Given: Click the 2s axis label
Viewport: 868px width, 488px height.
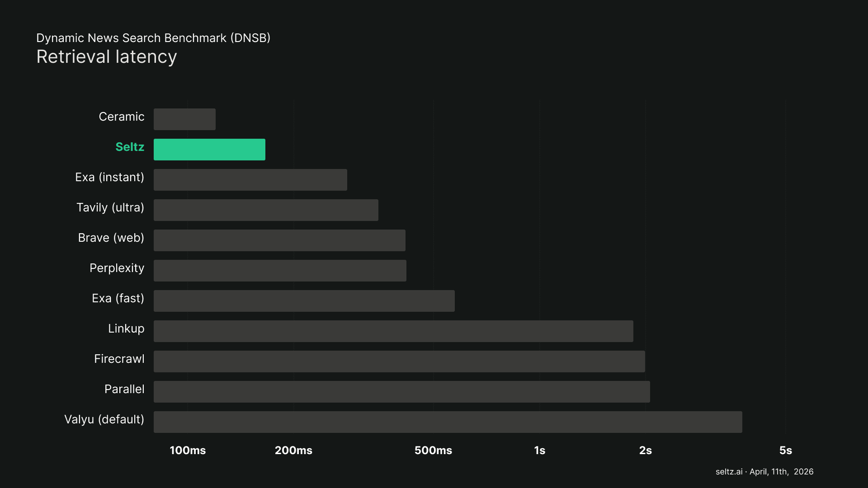Looking at the screenshot, I should coord(645,450).
